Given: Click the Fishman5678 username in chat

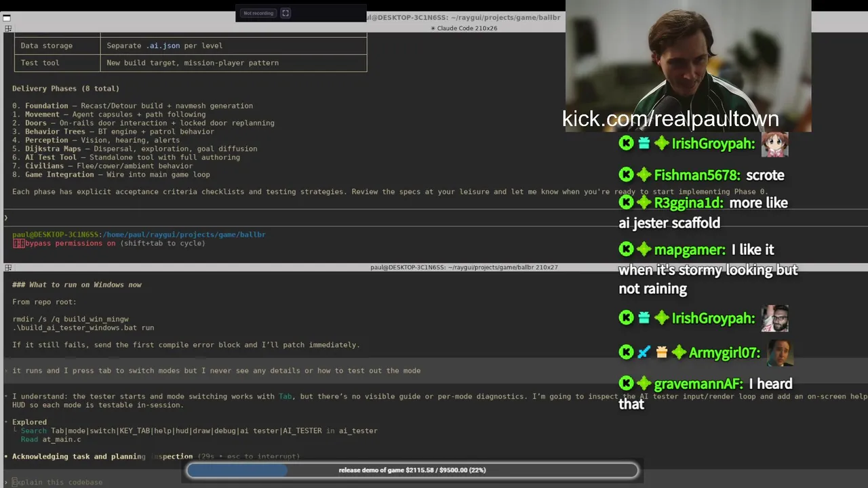Looking at the screenshot, I should pos(698,175).
